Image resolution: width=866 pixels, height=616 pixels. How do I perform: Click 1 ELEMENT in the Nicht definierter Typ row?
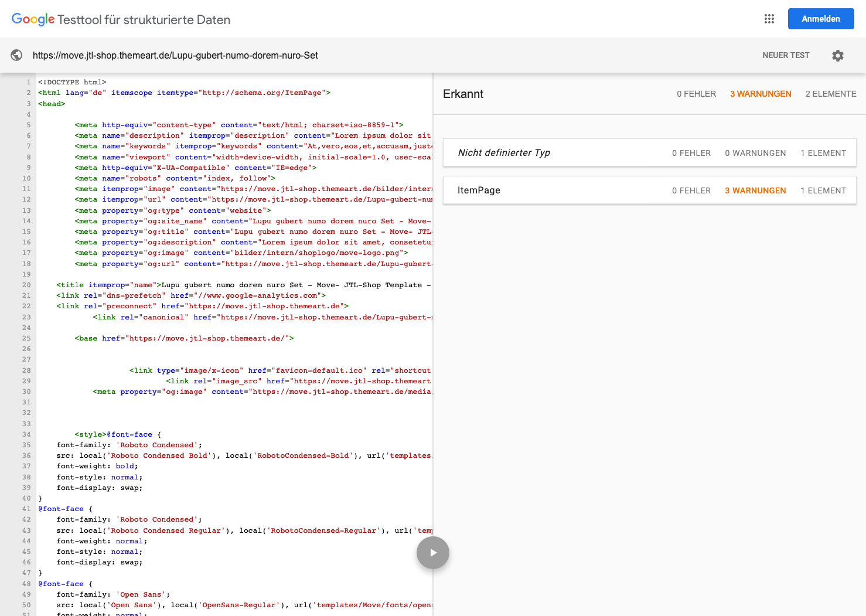(823, 153)
